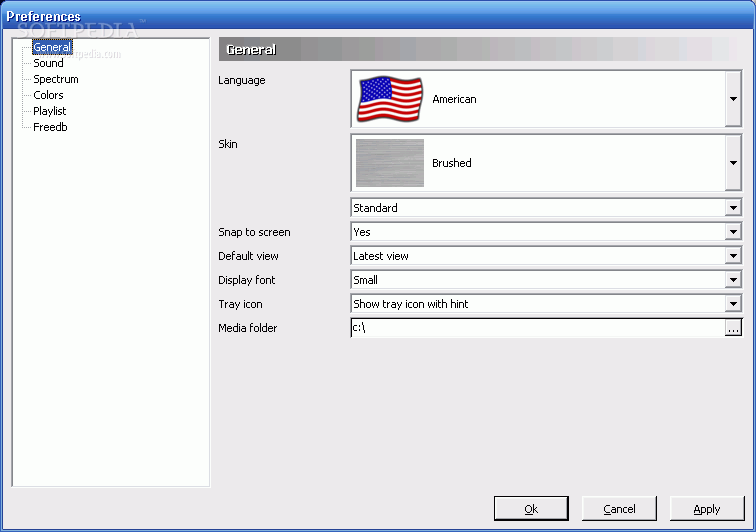This screenshot has height=532, width=756.
Task: Click the Preferences window title bar
Action: click(378, 16)
